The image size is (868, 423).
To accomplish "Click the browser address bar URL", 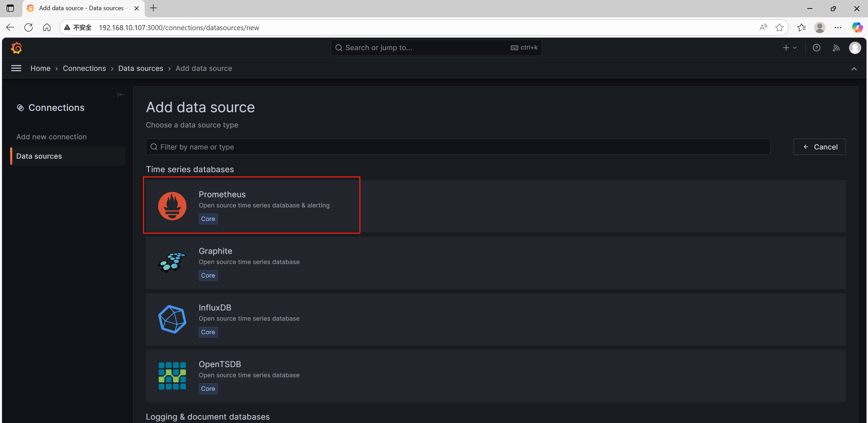I will coord(179,27).
